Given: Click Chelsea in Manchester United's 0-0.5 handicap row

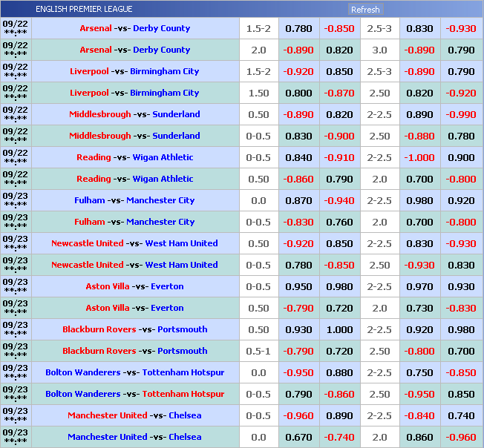Looking at the screenshot, I should pos(185,415).
